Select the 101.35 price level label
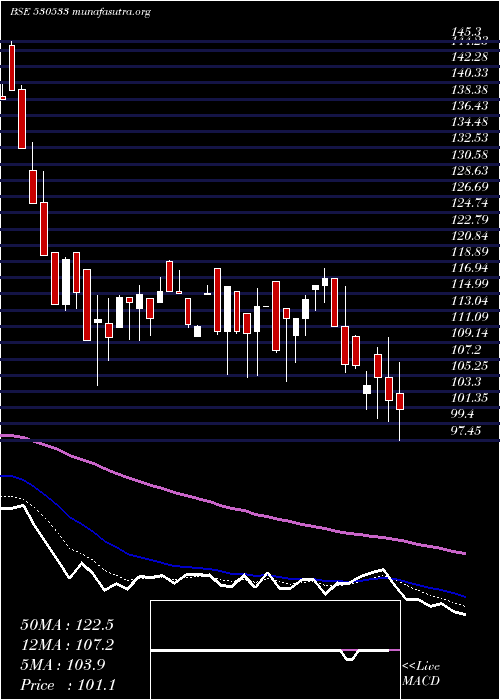The height and width of the screenshot is (700, 500). point(469,398)
